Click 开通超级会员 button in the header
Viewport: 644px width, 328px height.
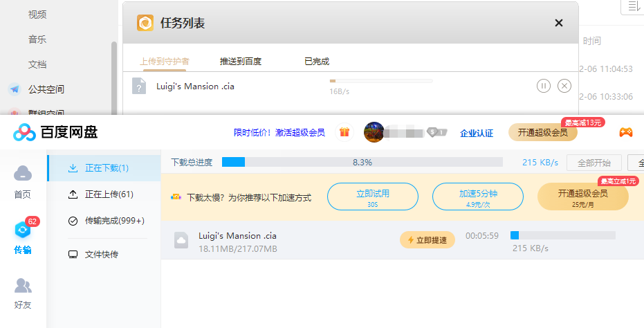click(x=542, y=132)
